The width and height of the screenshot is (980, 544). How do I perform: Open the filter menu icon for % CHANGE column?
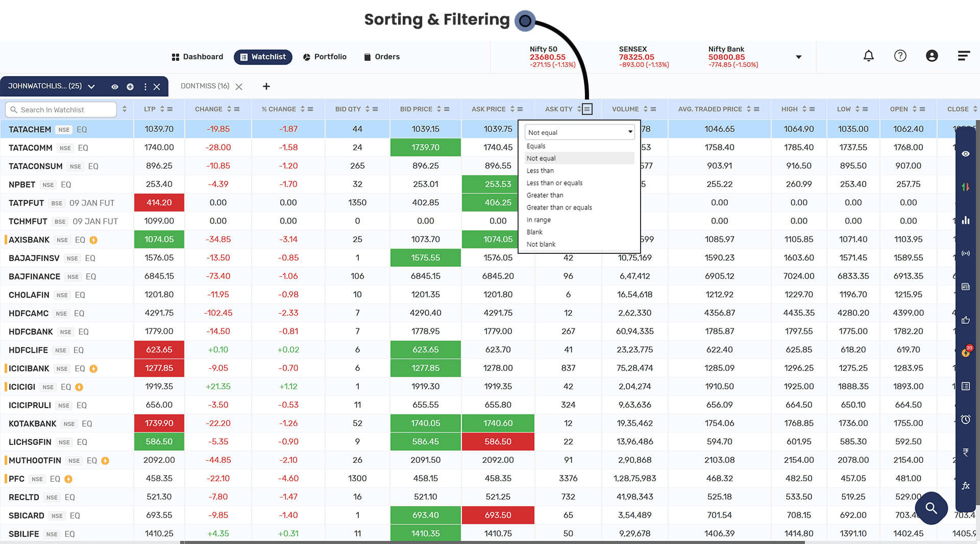pos(310,109)
